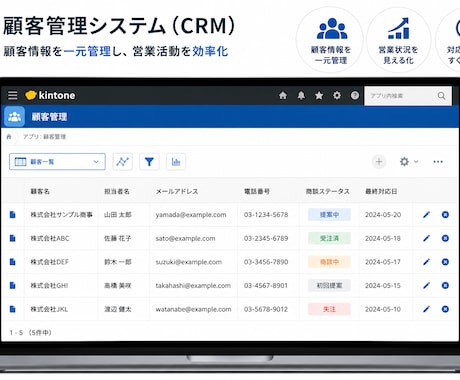This screenshot has height=380, width=460.
Task: Click the 顧客管理 app people icon
Action: coord(14,117)
